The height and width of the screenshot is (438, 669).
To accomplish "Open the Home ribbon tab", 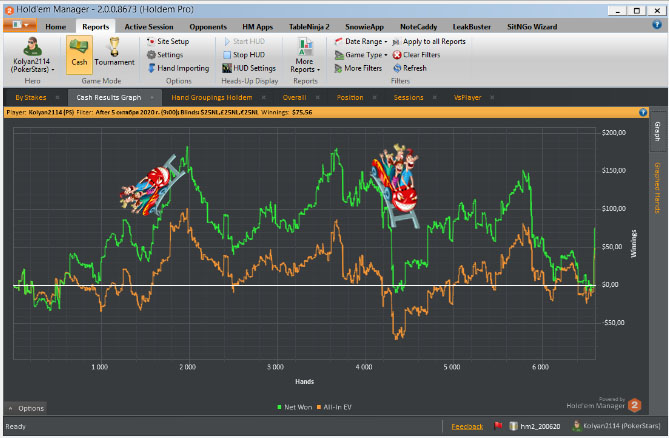I will click(x=55, y=26).
